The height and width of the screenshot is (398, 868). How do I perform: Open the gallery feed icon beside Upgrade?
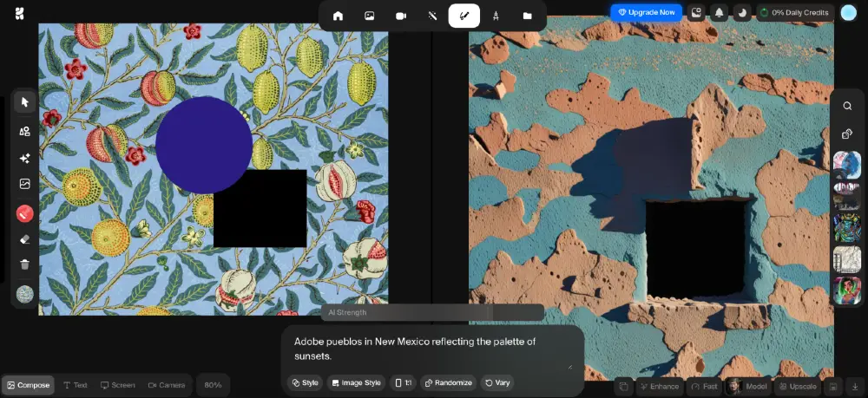(x=696, y=13)
